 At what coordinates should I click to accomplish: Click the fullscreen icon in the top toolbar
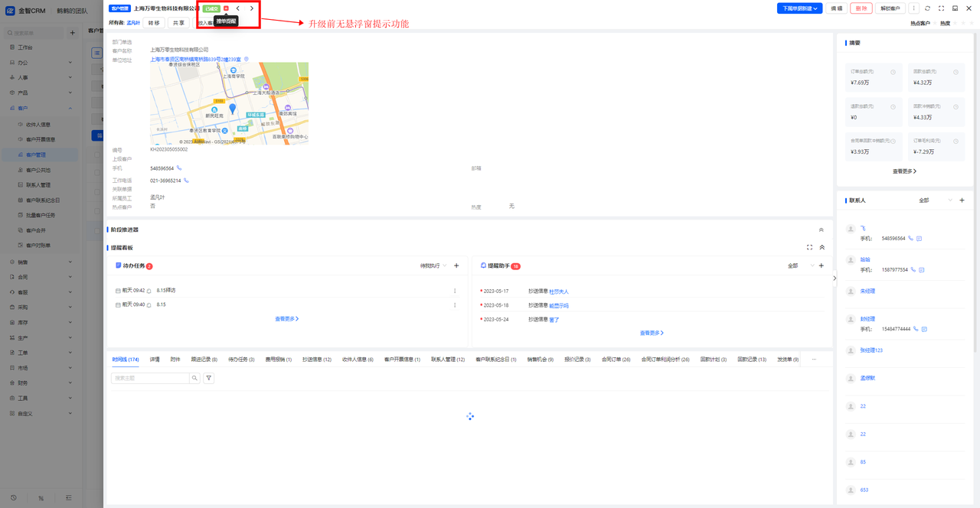(941, 8)
